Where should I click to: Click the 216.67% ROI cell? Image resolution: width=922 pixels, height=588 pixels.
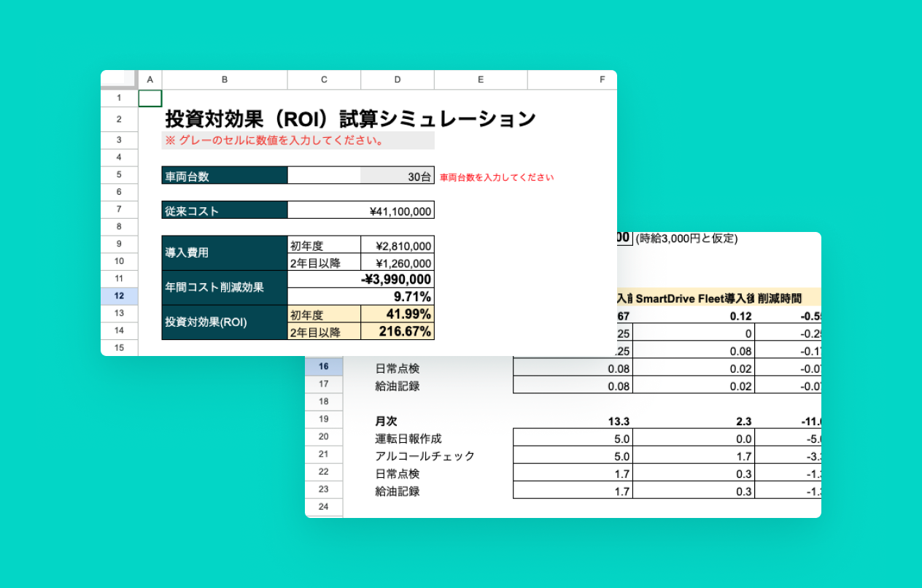pyautogui.click(x=398, y=331)
